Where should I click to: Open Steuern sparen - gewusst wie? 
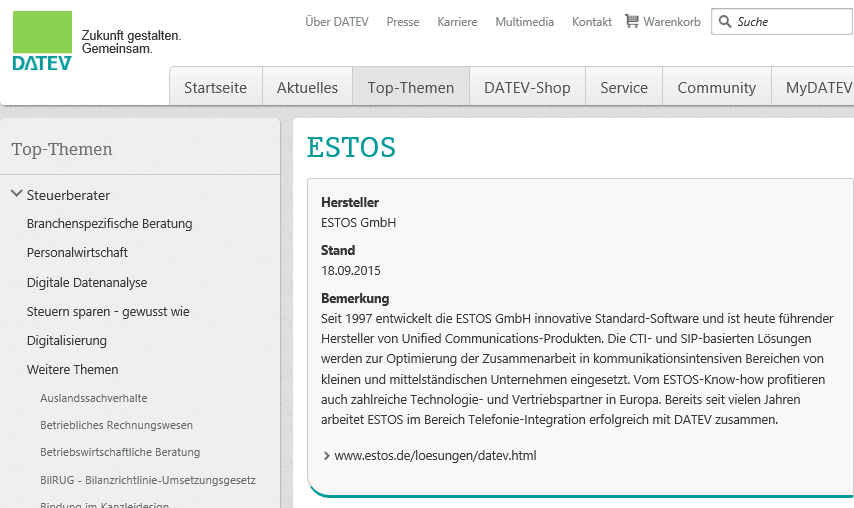(x=108, y=311)
